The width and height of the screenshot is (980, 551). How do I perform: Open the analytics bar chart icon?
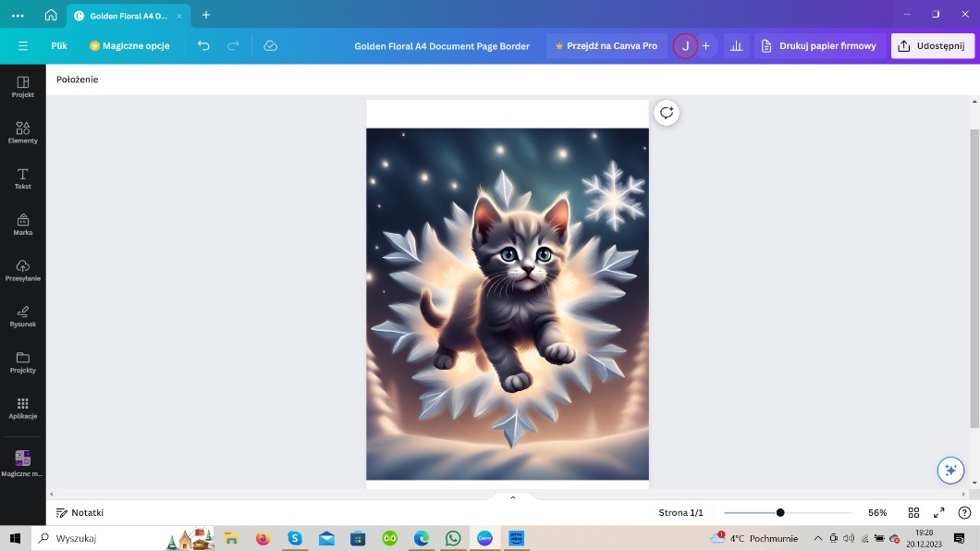tap(736, 45)
